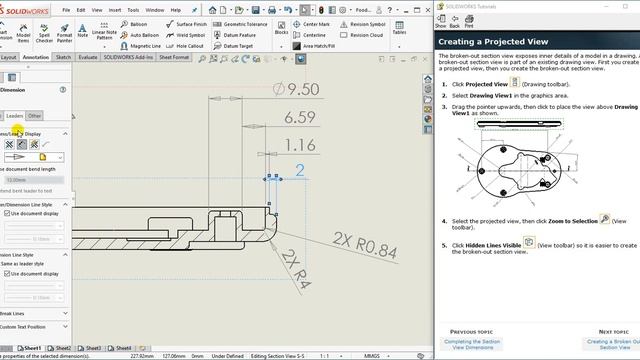
Task: Toggle Use document display under Dimension Line Style
Action: tap(31, 213)
